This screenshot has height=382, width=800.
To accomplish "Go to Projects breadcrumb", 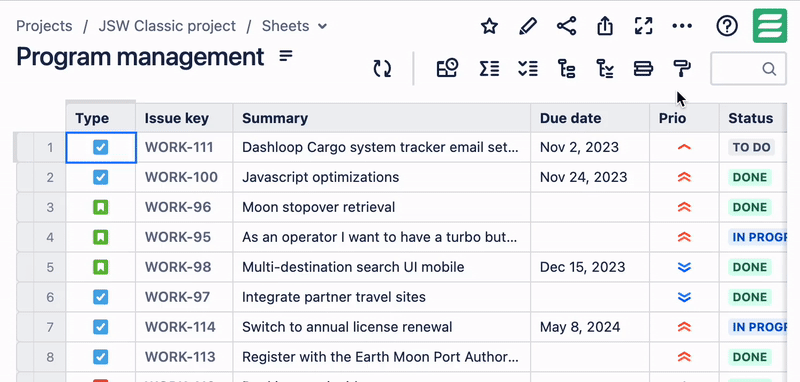I will [x=44, y=26].
